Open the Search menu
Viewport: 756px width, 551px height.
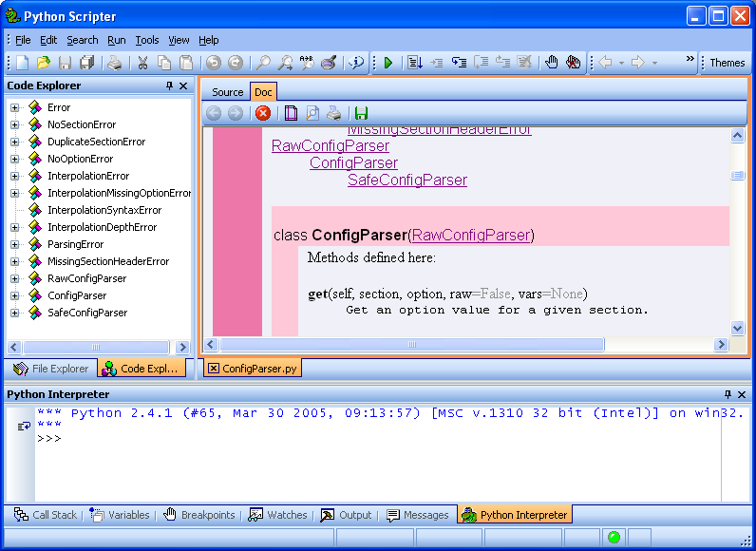(x=83, y=40)
